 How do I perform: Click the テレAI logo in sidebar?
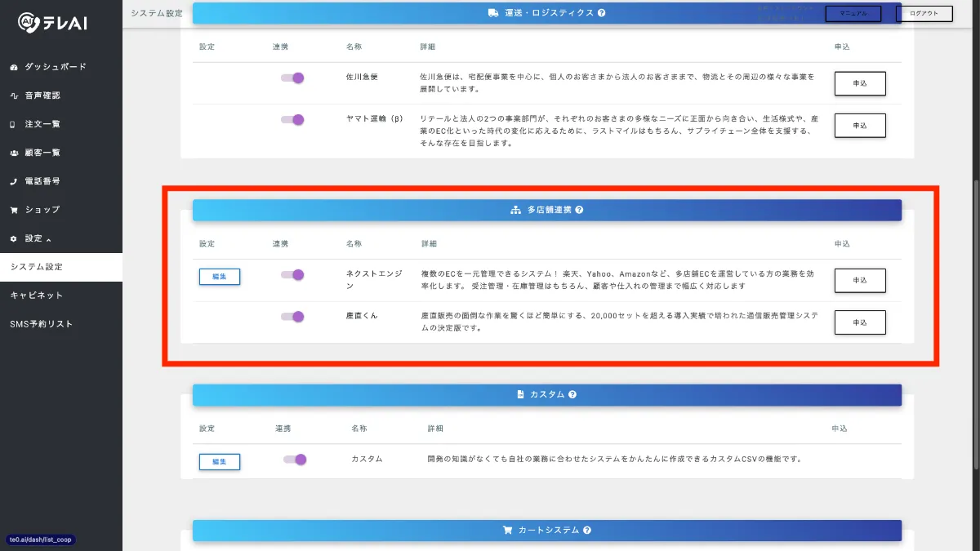[x=52, y=24]
